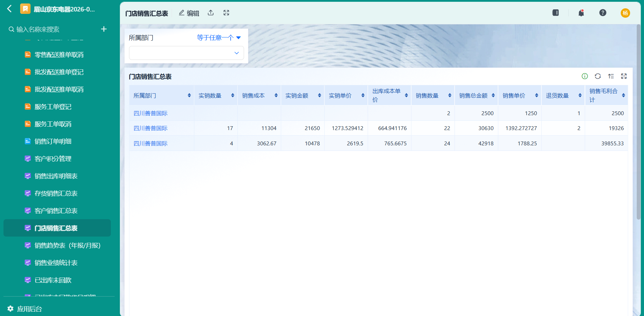Expand table to fullscreen icon
Image resolution: width=644 pixels, height=316 pixels.
[x=624, y=76]
